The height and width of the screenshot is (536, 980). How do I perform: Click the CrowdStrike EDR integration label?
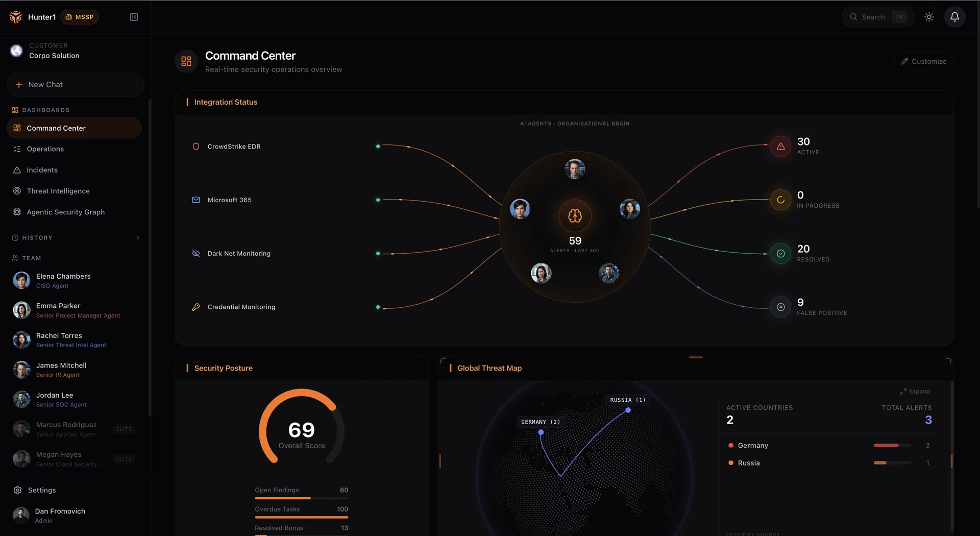234,147
